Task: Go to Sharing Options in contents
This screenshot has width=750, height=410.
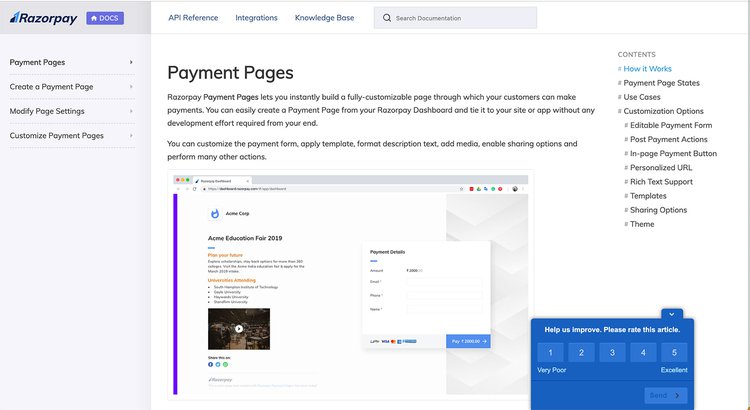Action: point(658,210)
